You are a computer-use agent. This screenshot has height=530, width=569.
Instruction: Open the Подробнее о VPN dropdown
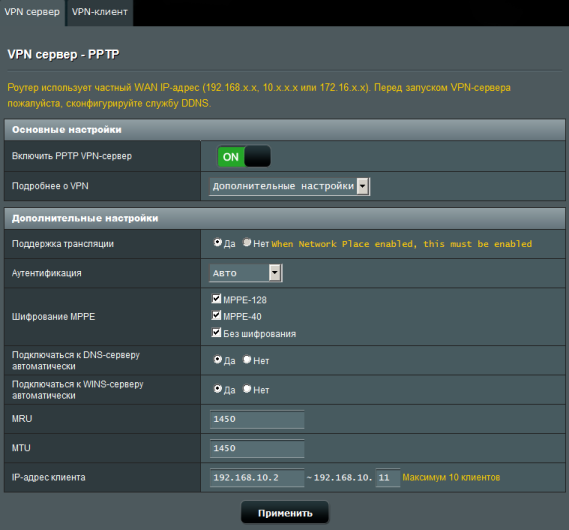290,186
